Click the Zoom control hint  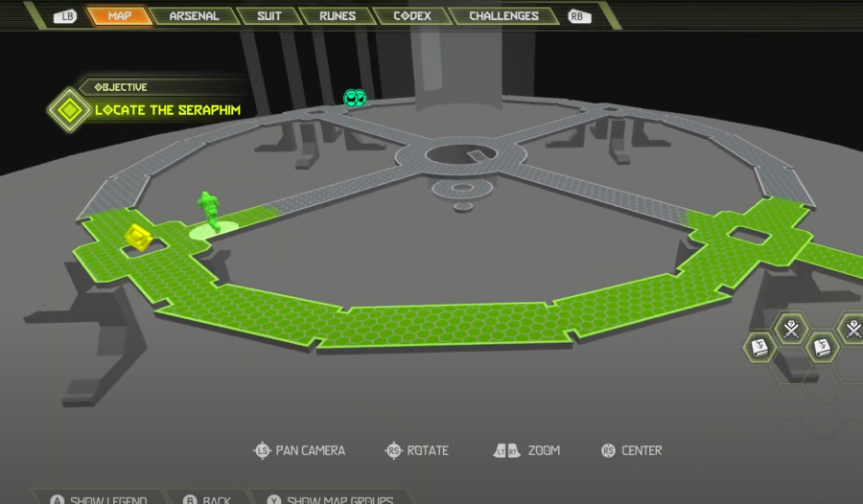[x=526, y=450]
